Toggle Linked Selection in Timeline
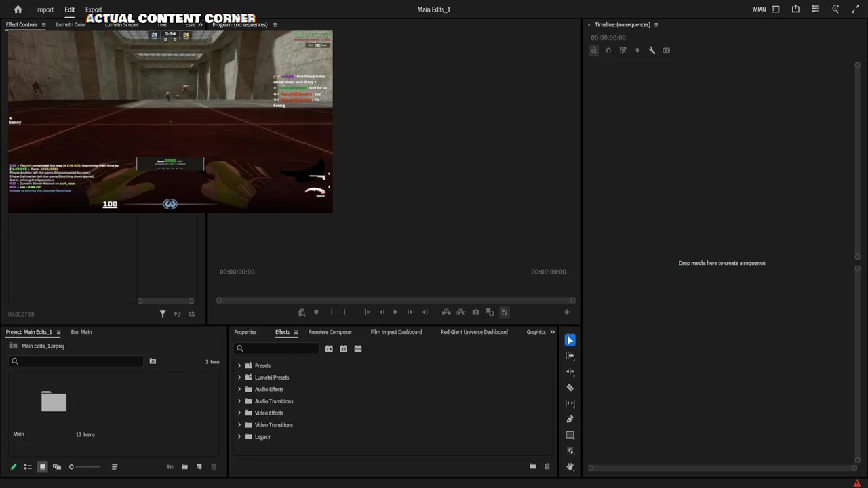 tap(623, 50)
